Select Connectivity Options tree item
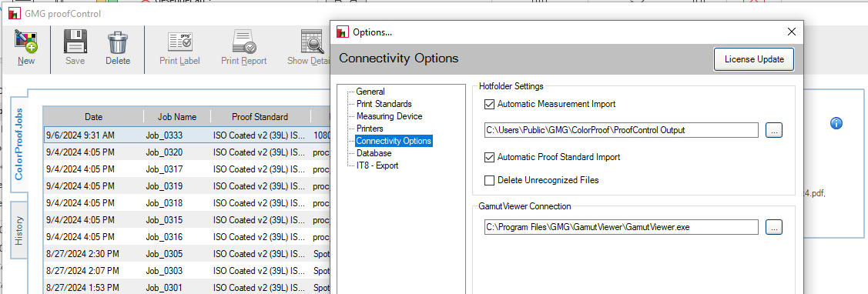Image resolution: width=868 pixels, height=294 pixels. coord(393,141)
